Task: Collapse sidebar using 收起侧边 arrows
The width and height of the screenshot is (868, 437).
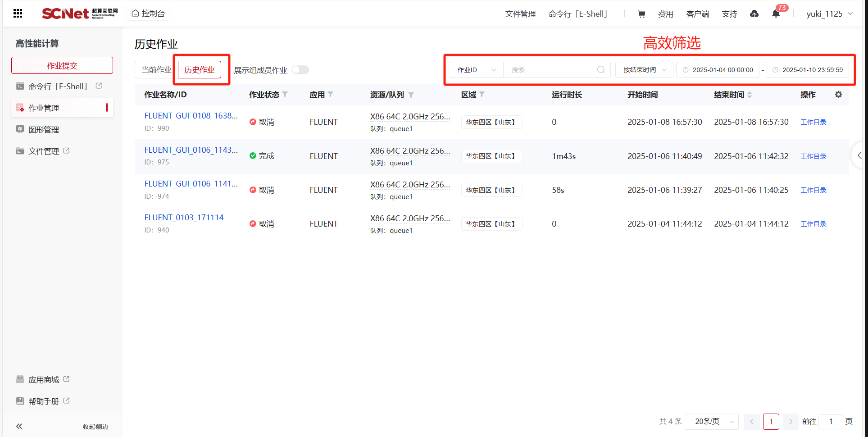Action: pyautogui.click(x=19, y=426)
